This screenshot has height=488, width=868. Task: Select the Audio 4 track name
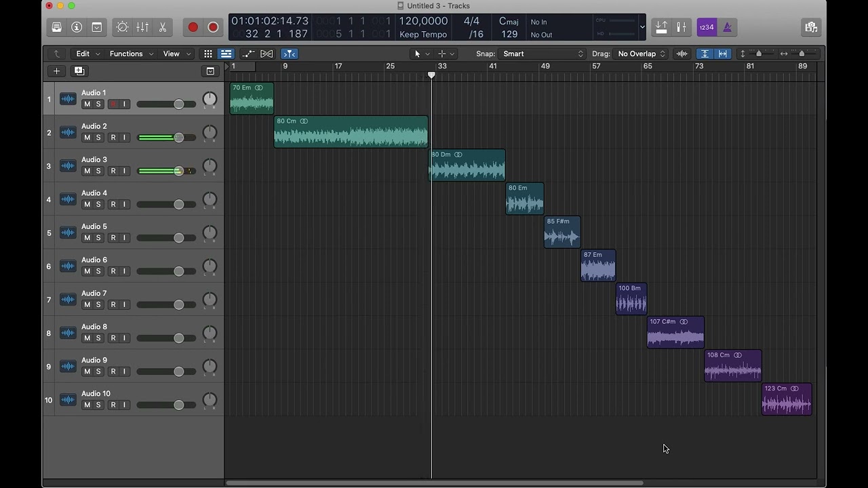tap(94, 193)
